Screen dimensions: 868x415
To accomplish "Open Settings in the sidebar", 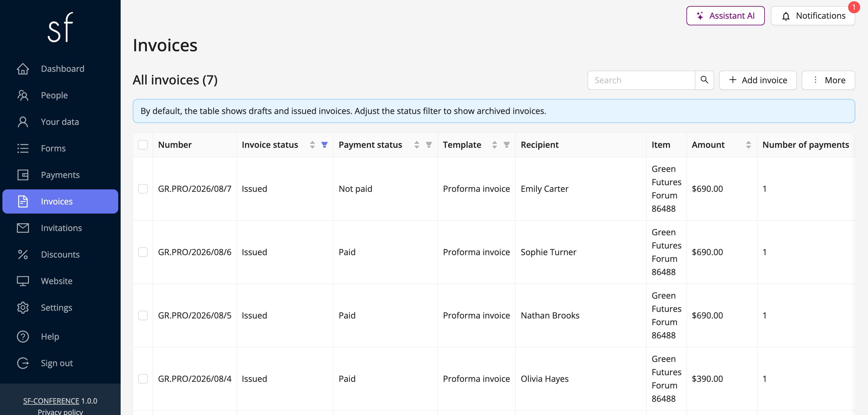I will [60, 308].
